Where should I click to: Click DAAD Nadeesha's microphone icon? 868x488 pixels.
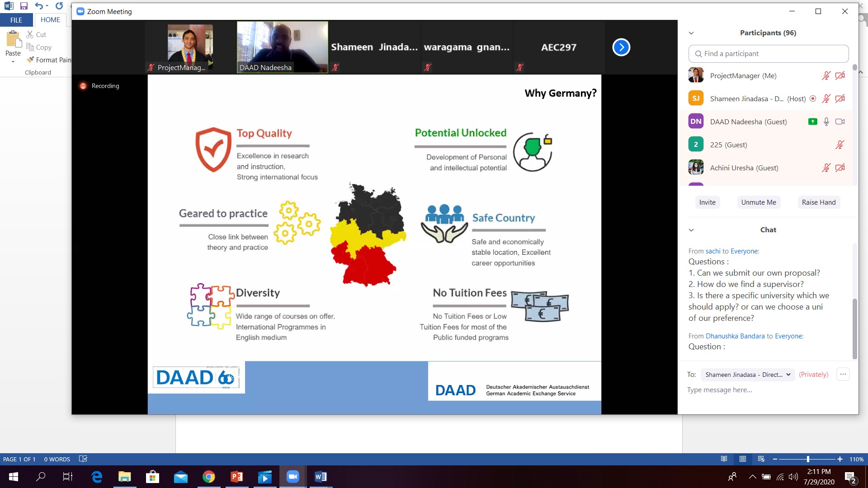click(826, 122)
